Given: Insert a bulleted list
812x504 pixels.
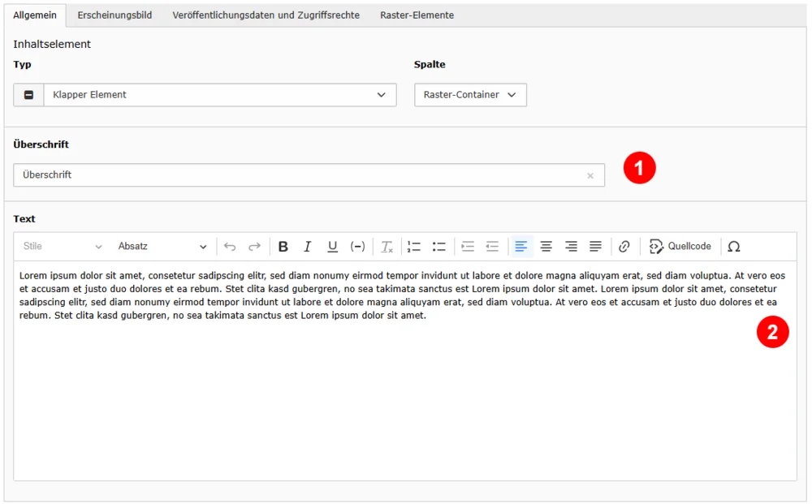Looking at the screenshot, I should click(x=438, y=247).
